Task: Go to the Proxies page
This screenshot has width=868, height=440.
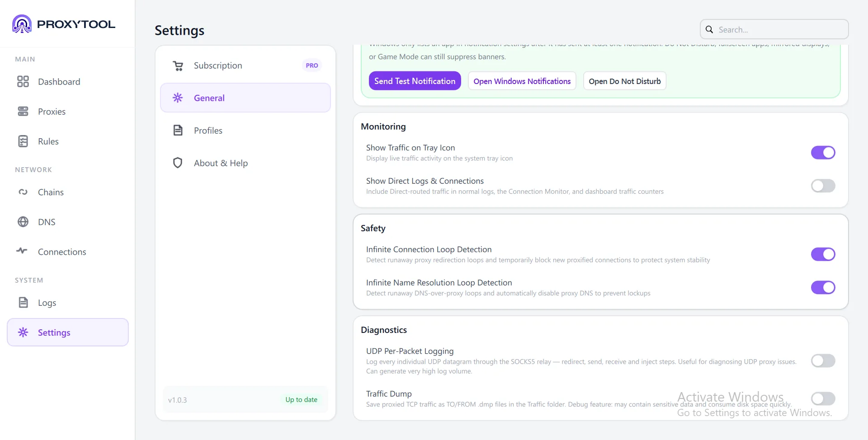Action: coord(68,112)
